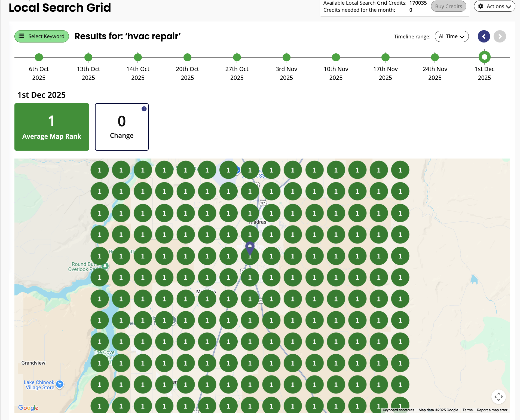Click Lake Chinook Village Store marker

60,384
